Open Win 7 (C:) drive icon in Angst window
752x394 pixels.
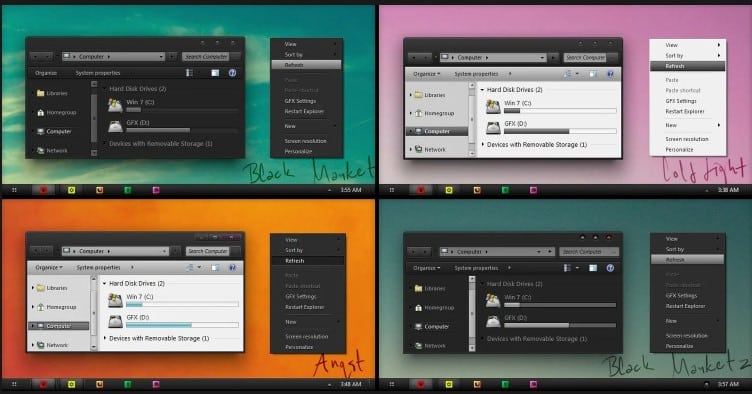pyautogui.click(x=115, y=300)
